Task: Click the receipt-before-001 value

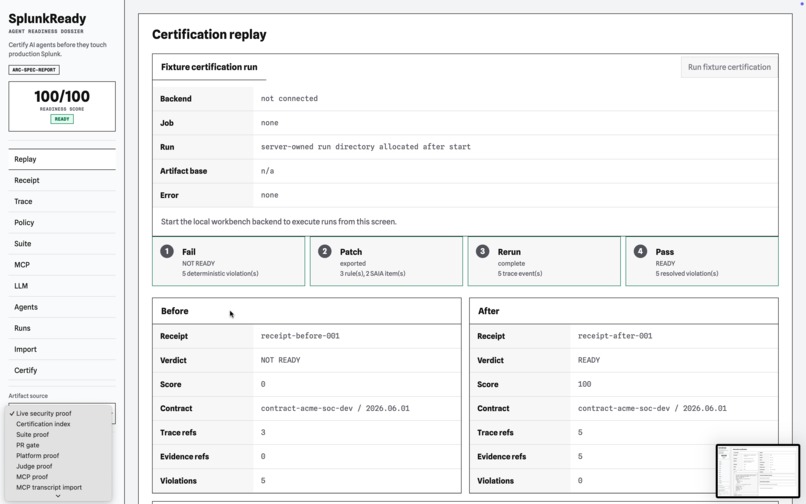Action: (300, 336)
